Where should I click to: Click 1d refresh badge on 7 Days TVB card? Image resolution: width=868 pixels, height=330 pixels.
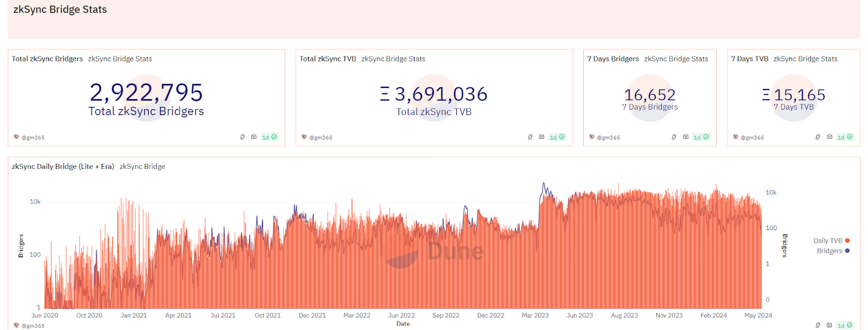pyautogui.click(x=845, y=137)
